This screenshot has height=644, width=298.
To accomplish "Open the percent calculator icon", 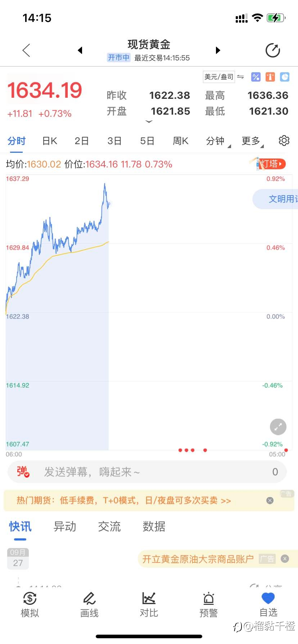I will [x=256, y=77].
